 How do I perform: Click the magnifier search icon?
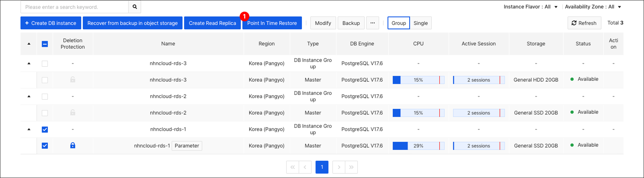pyautogui.click(x=135, y=7)
